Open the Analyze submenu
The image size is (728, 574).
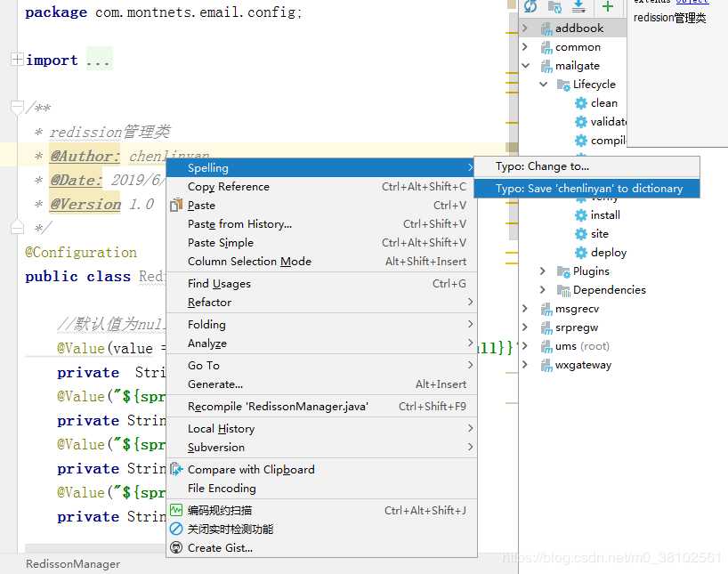coord(321,344)
